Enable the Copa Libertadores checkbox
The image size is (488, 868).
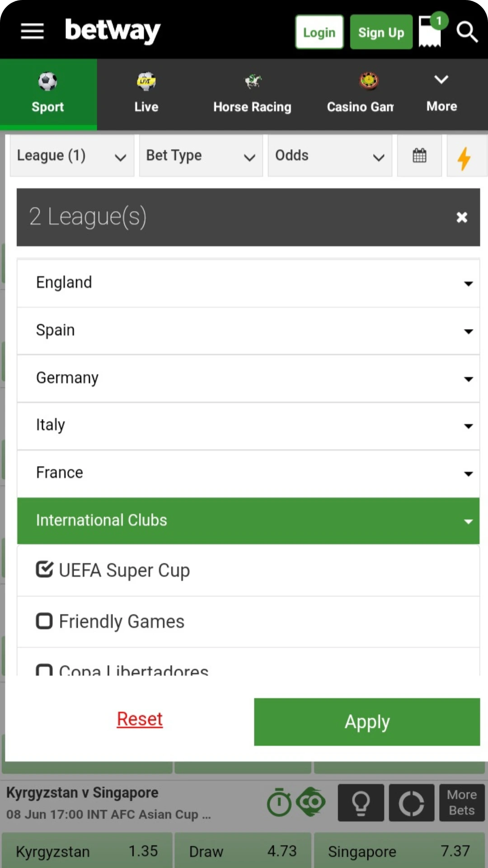coord(44,671)
